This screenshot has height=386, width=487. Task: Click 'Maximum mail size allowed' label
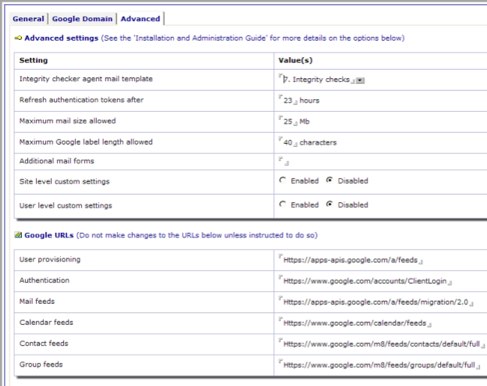[x=68, y=121]
